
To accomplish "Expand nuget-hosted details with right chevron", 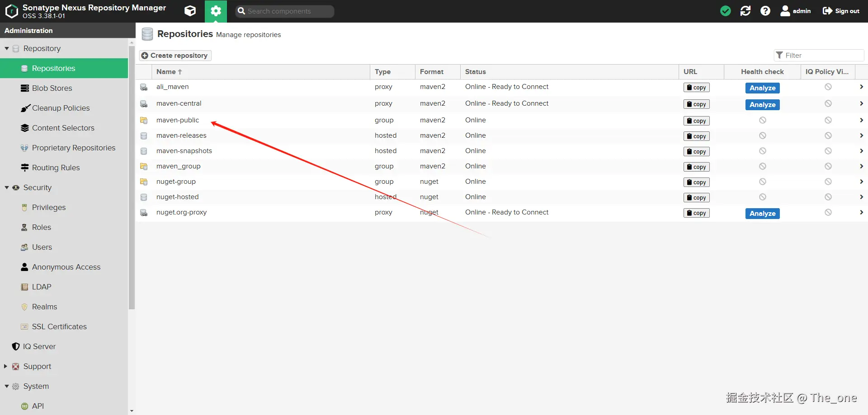I will [861, 197].
